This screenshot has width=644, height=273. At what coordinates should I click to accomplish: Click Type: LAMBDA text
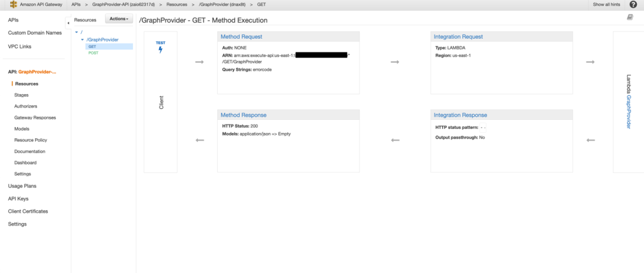[x=450, y=48]
